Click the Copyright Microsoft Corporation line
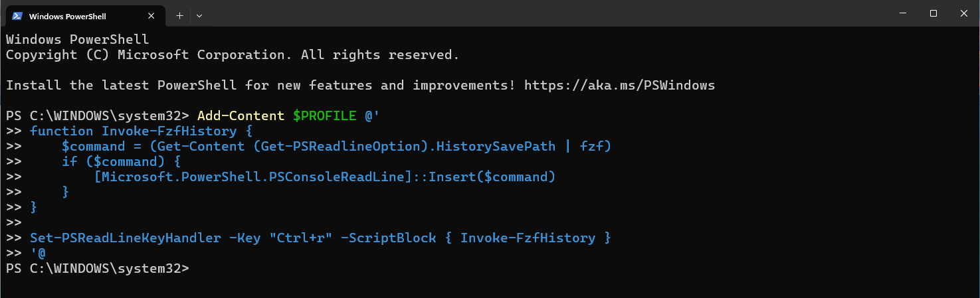Viewport: 980px width, 298px height. (233, 54)
